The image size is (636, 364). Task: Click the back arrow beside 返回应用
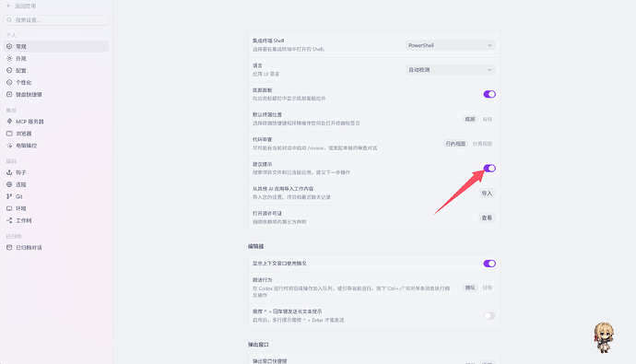(x=9, y=6)
